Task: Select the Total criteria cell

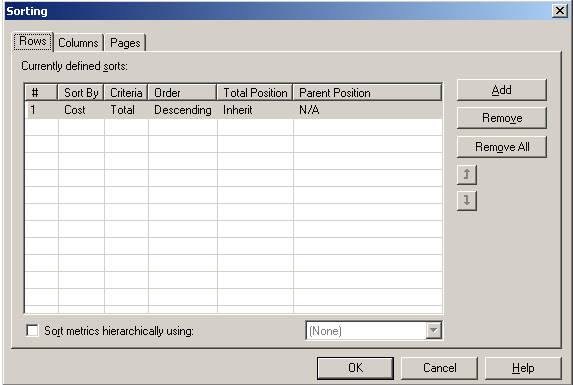Action: click(126, 110)
